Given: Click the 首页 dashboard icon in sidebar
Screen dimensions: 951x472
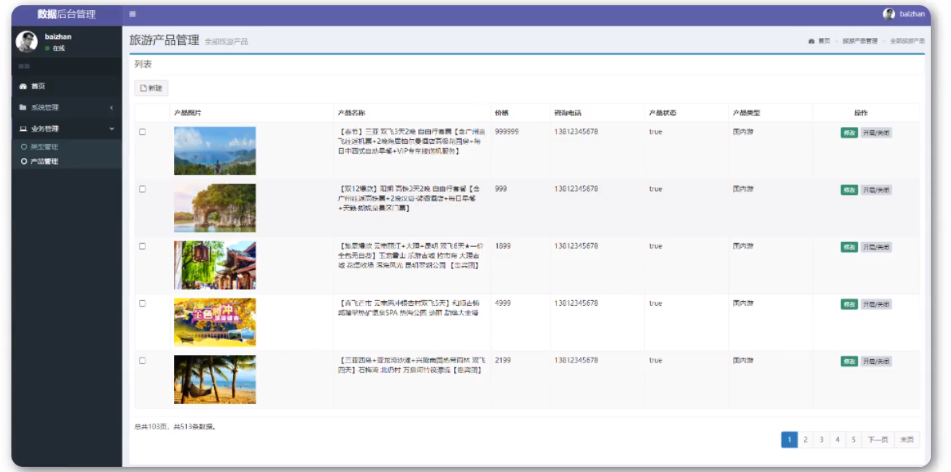Looking at the screenshot, I should point(23,86).
